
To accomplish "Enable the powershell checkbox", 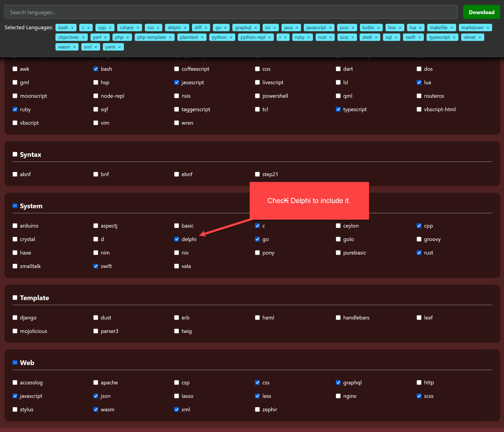I will (x=257, y=96).
